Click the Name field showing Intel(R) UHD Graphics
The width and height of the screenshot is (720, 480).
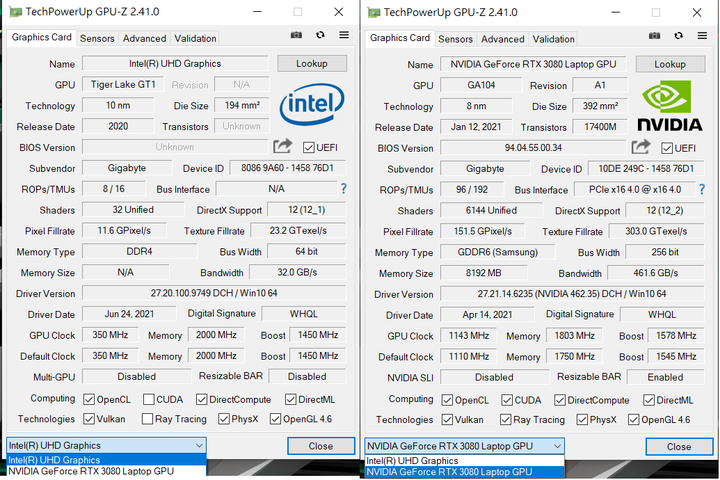tap(175, 63)
